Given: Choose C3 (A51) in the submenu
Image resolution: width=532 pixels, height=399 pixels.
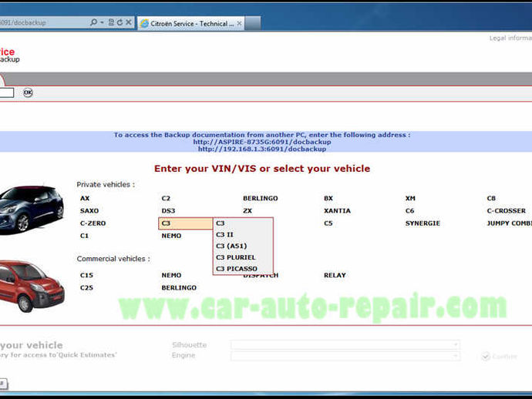Looking at the screenshot, I should click(x=243, y=246).
